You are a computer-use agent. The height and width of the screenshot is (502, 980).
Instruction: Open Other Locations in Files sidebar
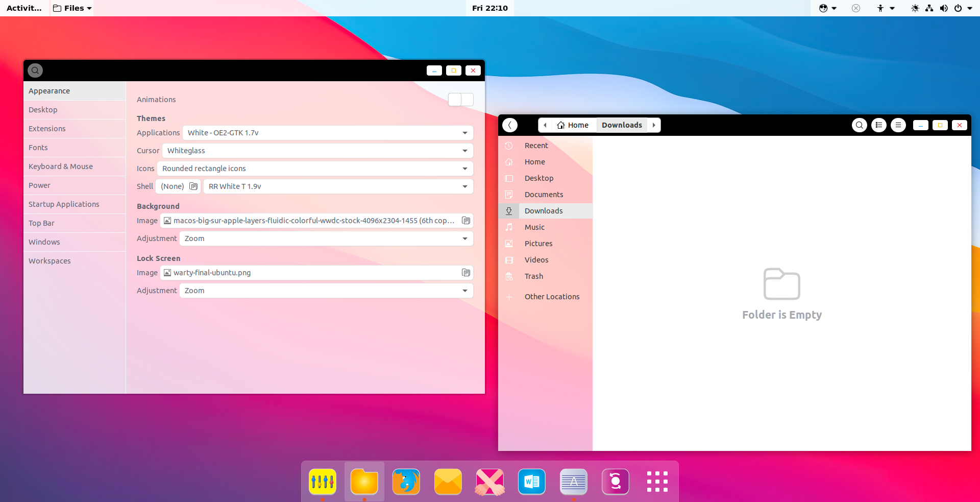pos(545,297)
